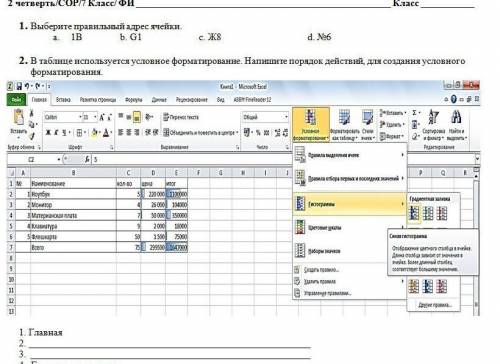Toggle Italic (К) formatting

(56, 132)
